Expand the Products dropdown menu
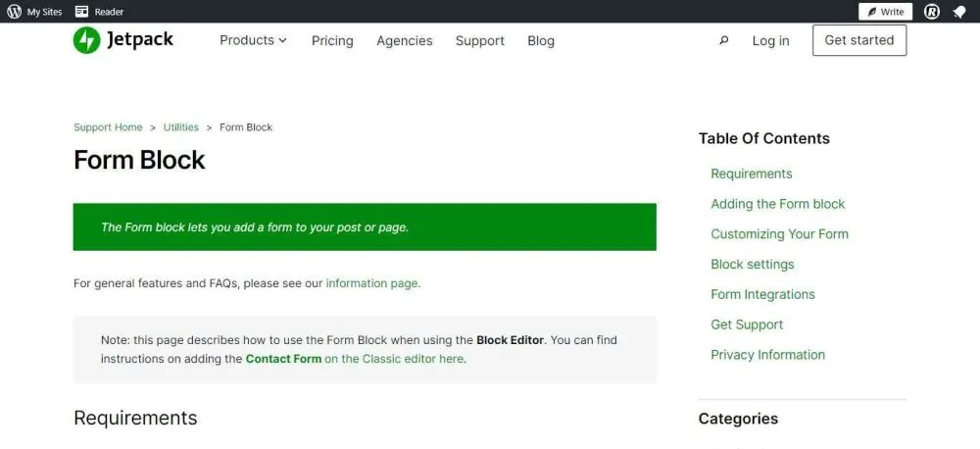This screenshot has width=980, height=449. click(x=253, y=40)
